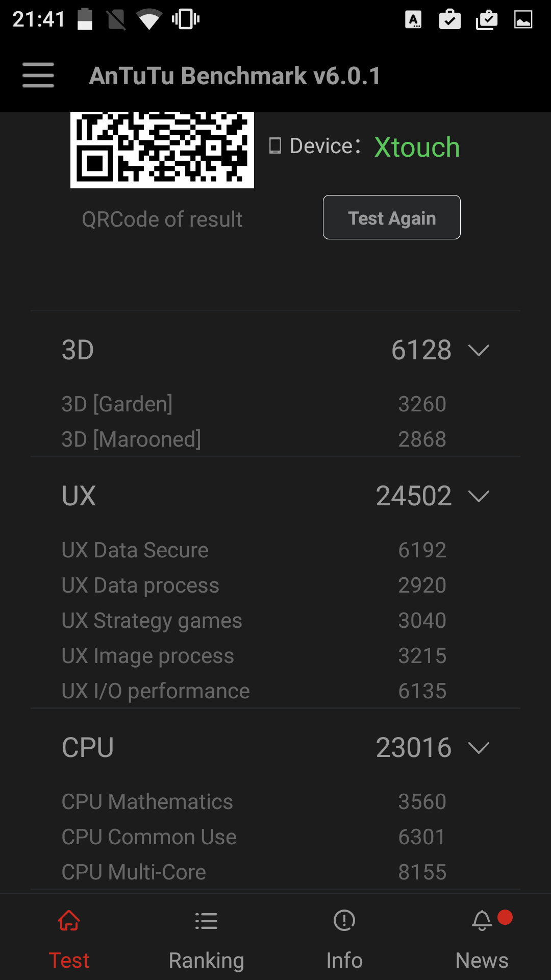The image size is (551, 980).
Task: Tap the Wi-Fi status bar icon
Action: click(x=149, y=20)
